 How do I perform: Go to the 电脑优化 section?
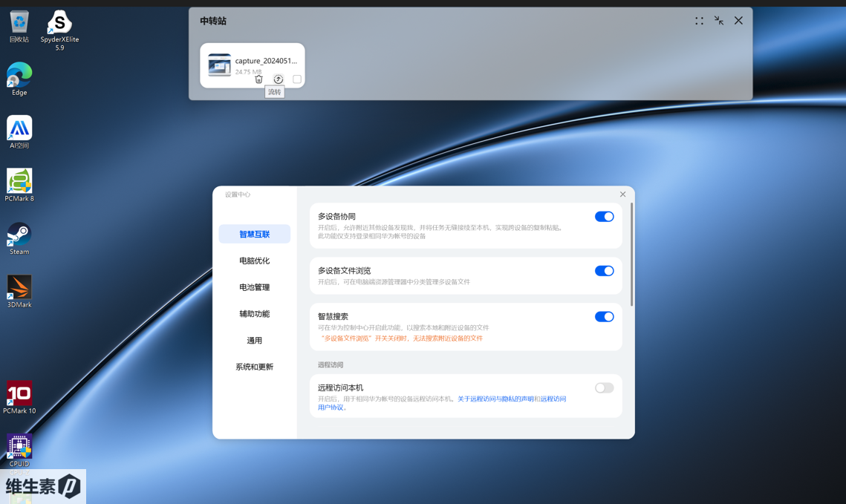pyautogui.click(x=254, y=261)
